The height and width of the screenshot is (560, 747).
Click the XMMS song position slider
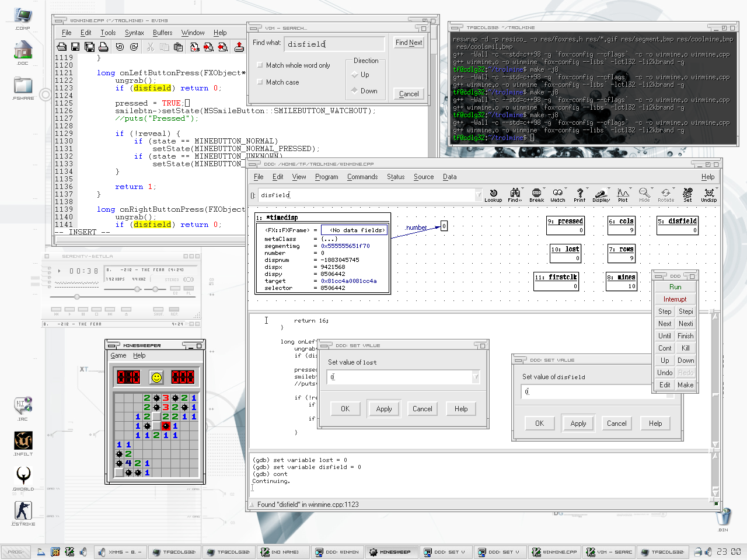[x=76, y=297]
